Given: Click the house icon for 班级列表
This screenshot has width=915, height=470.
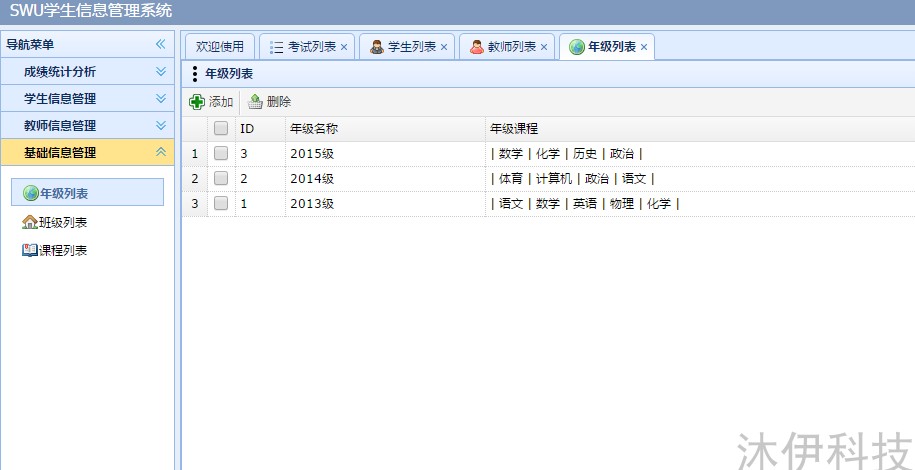Looking at the screenshot, I should [x=30, y=222].
